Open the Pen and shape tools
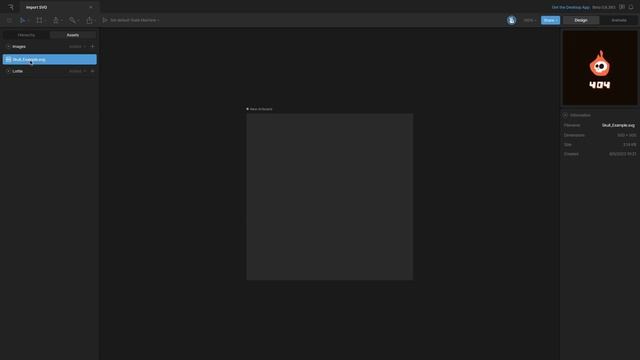 56,20
